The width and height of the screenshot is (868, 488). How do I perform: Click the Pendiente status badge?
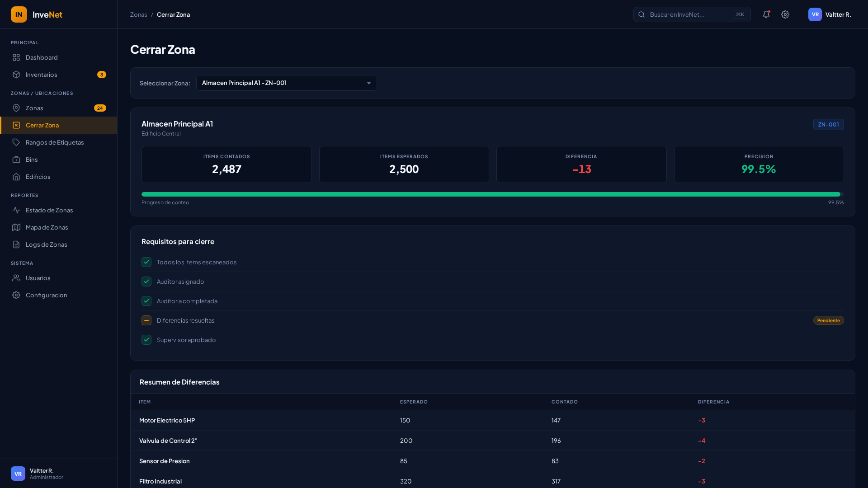(x=828, y=320)
